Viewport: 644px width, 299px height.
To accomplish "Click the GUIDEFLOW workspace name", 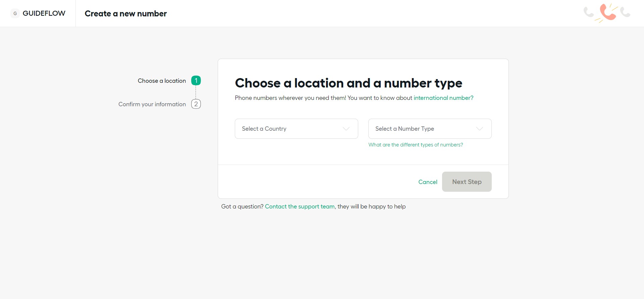I will [44, 13].
